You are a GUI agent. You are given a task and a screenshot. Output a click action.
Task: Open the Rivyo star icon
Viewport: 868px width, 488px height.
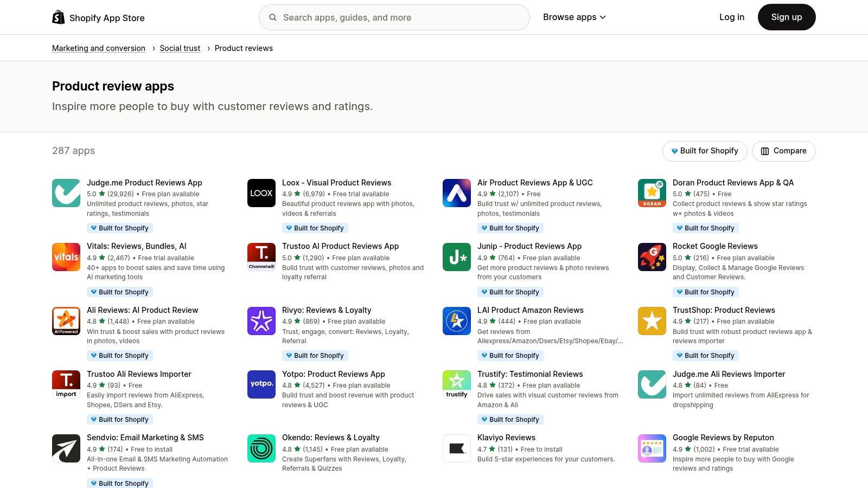point(261,321)
